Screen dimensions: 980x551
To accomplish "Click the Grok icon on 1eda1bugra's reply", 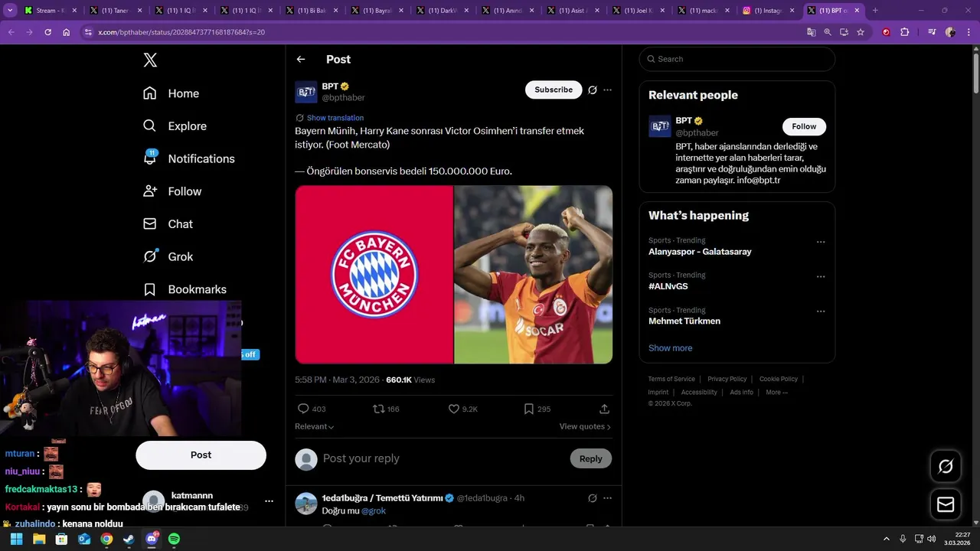I will (592, 498).
